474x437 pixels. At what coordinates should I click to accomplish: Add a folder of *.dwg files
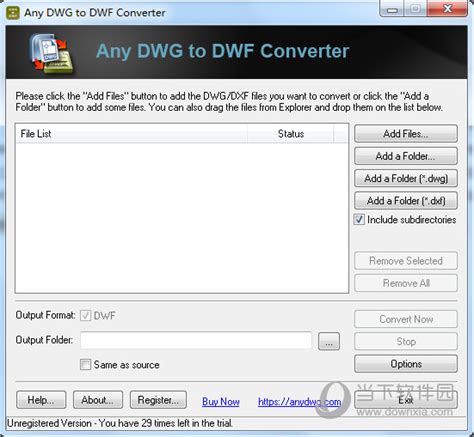point(406,178)
